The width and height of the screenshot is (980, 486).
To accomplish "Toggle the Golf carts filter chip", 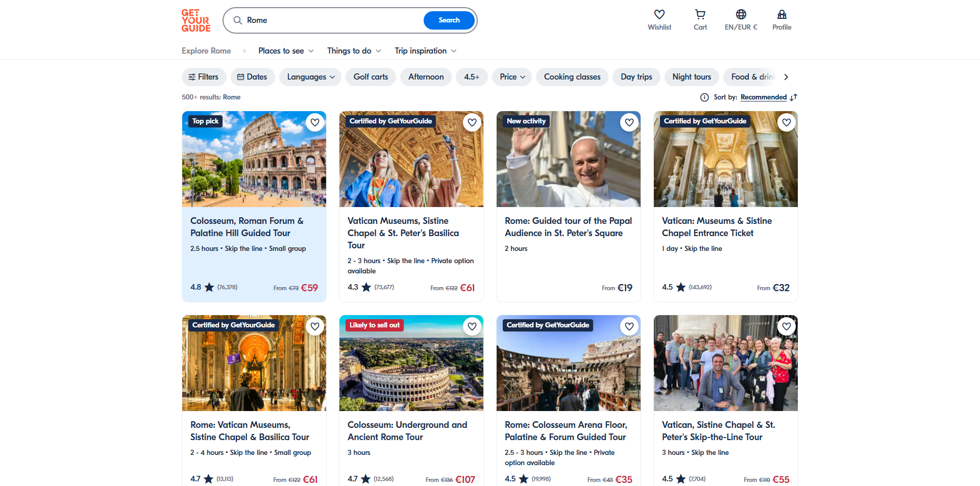I will coord(371,77).
